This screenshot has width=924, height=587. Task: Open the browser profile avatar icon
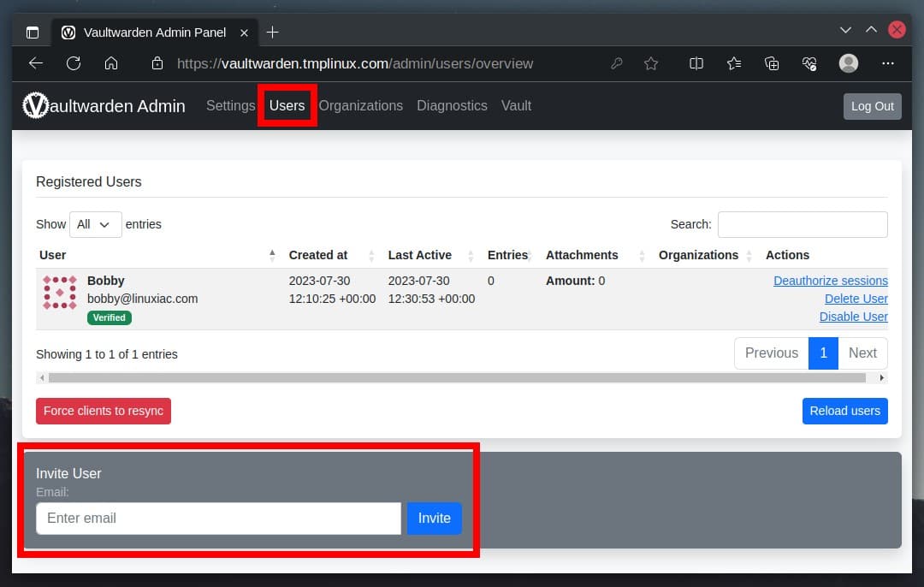[x=848, y=63]
